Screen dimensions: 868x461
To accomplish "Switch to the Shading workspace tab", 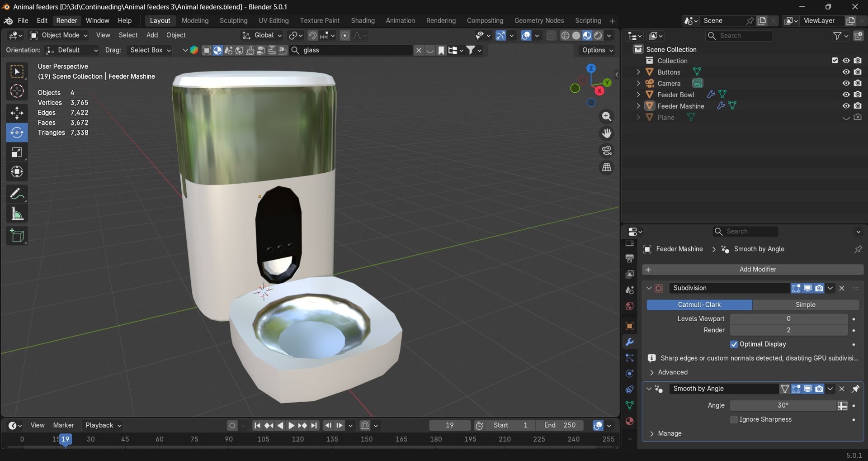I will click(363, 21).
